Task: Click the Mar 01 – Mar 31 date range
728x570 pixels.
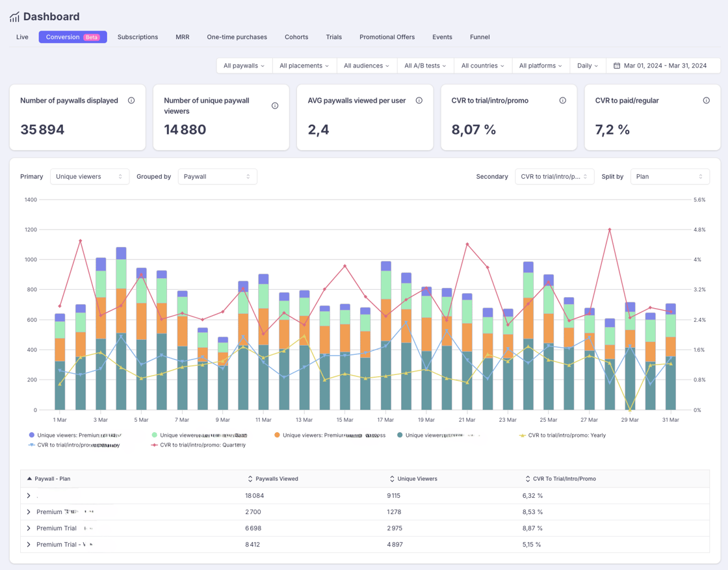Action: click(664, 66)
